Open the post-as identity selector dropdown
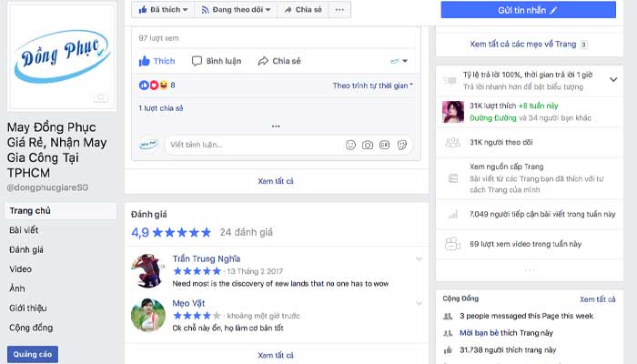This screenshot has width=637, height=364. [399, 61]
